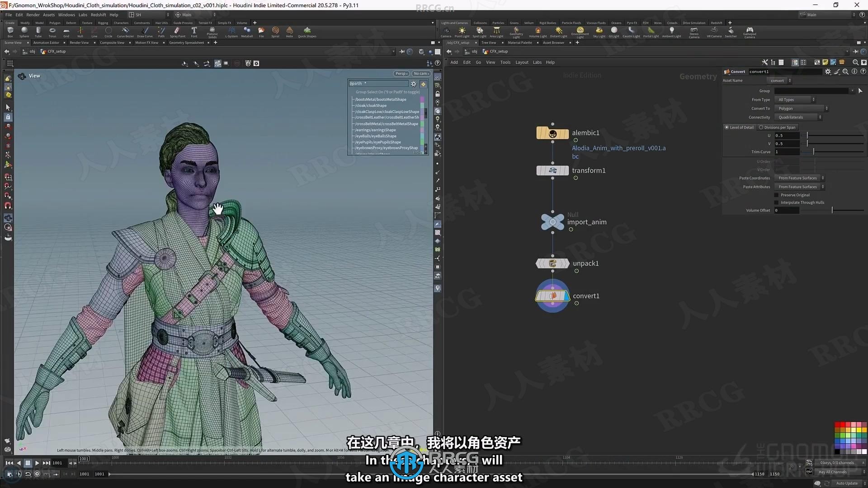Open the Paste Attributes dropdown

[800, 187]
